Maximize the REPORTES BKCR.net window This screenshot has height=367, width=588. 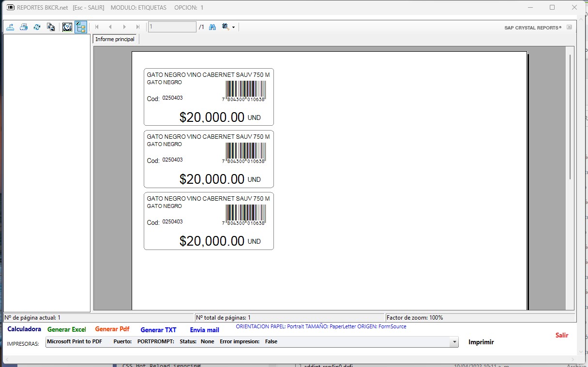coord(552,7)
